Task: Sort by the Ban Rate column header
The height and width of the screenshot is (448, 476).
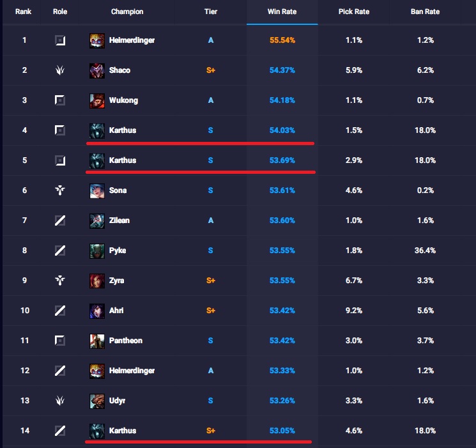Action: coord(425,12)
